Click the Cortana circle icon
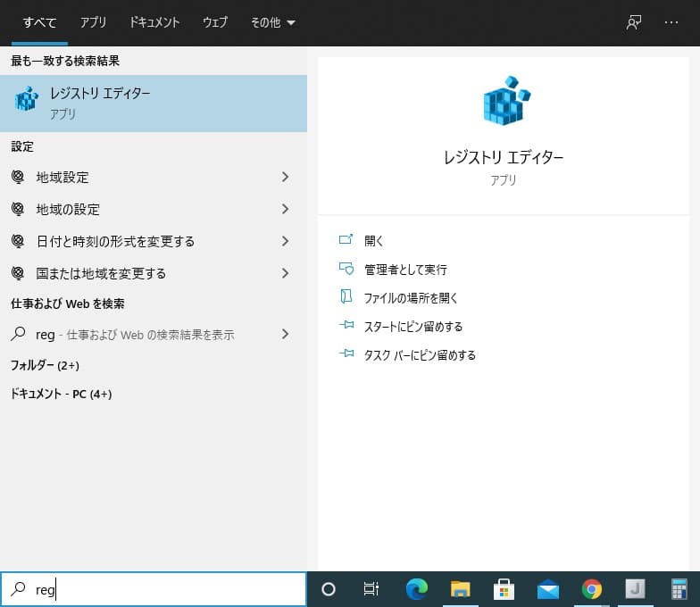The width and height of the screenshot is (700, 607). click(329, 589)
